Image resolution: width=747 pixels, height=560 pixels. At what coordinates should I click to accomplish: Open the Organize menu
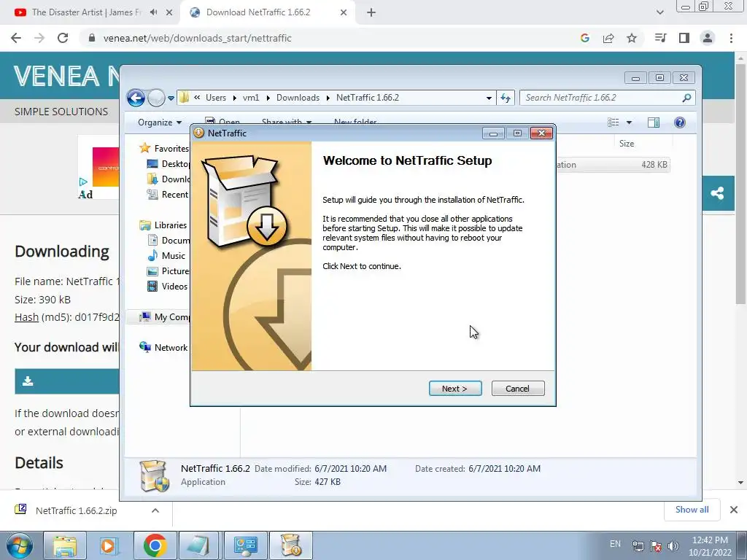click(x=160, y=122)
